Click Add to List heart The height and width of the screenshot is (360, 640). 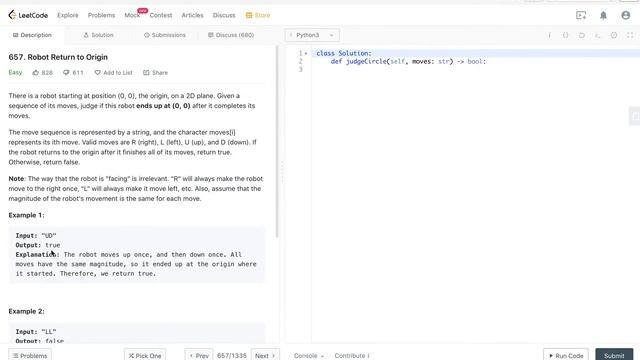pyautogui.click(x=113, y=73)
